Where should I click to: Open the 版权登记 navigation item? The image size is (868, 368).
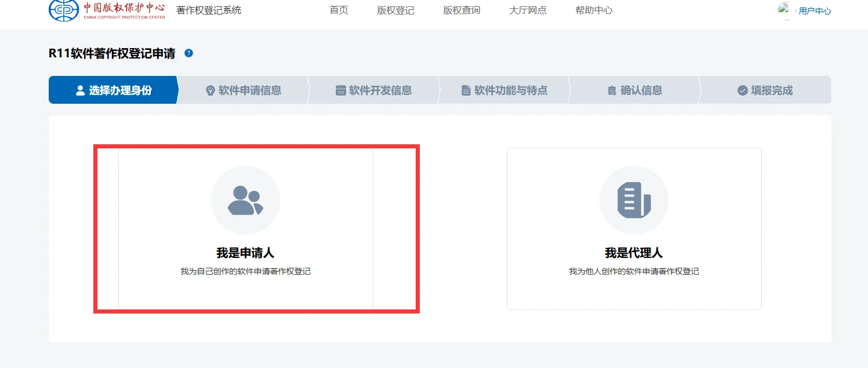(395, 10)
